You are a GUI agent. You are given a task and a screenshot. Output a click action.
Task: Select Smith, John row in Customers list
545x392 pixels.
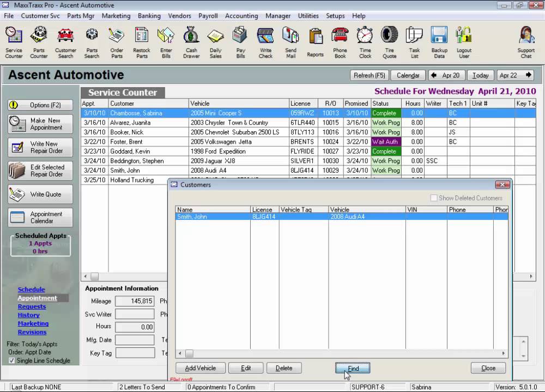[x=342, y=217]
